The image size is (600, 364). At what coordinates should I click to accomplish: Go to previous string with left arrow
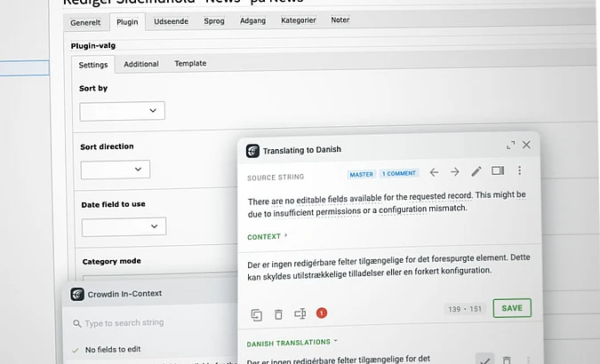434,172
